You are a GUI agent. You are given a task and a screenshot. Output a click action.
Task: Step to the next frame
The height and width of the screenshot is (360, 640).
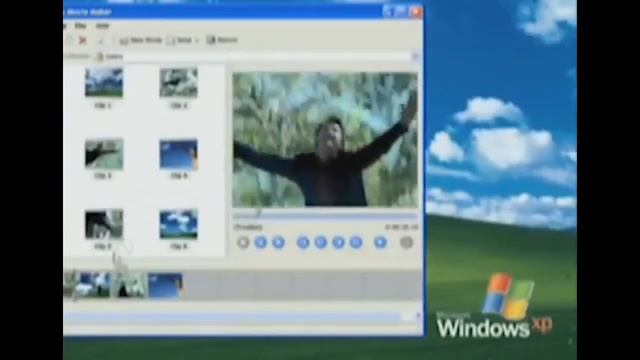point(338,242)
